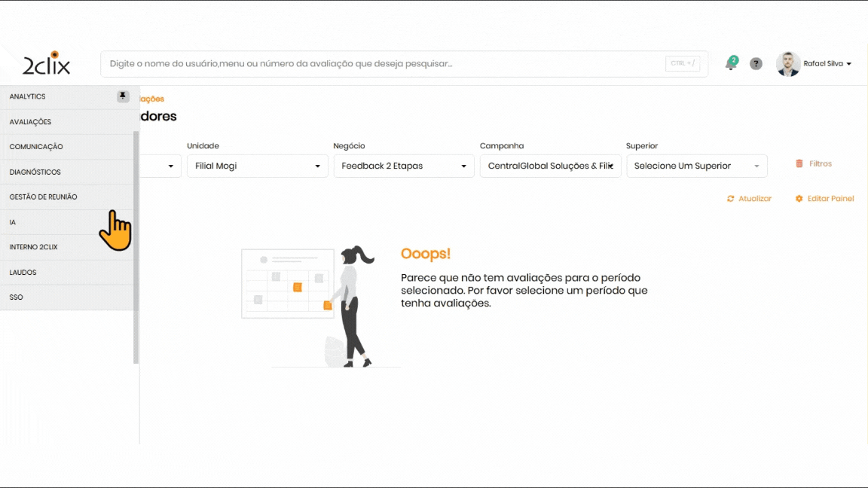The image size is (868, 488).
Task: Select the Gestão de Reunião menu item
Action: [x=44, y=197]
